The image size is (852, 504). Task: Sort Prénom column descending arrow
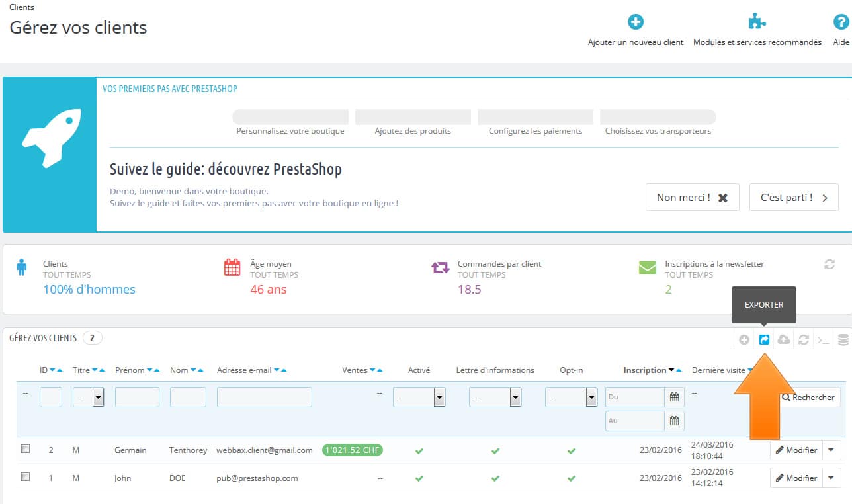149,370
